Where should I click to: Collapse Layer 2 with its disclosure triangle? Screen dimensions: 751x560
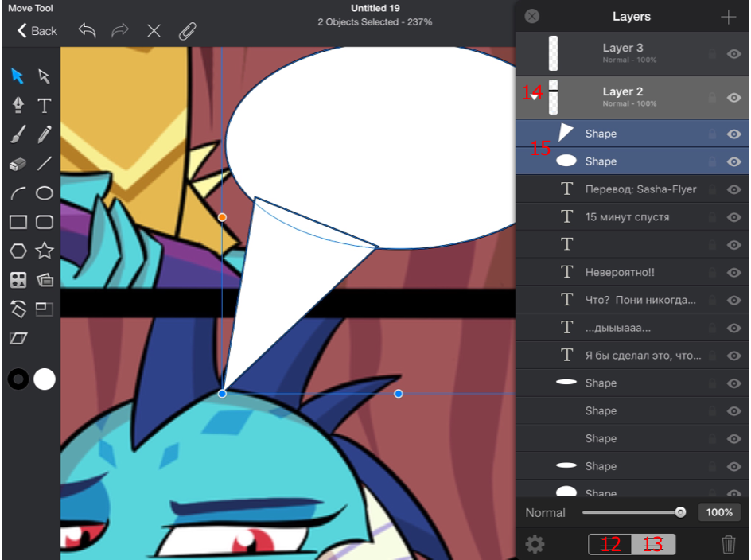click(534, 97)
